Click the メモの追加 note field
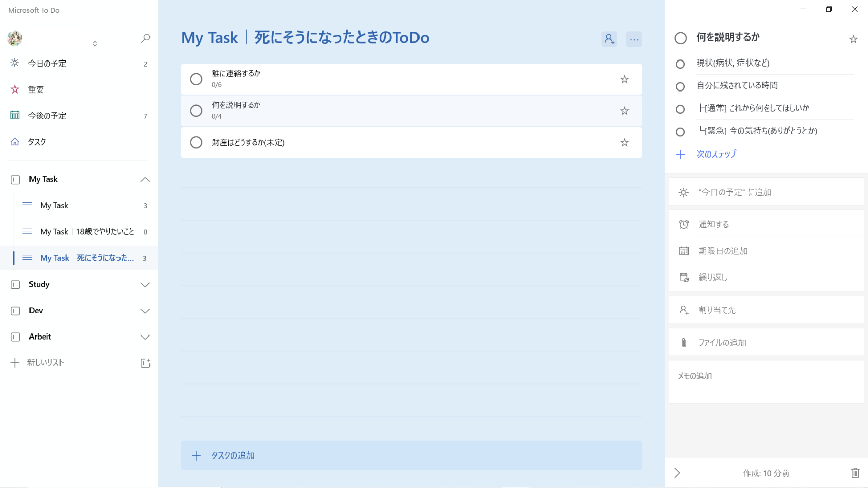The width and height of the screenshot is (868, 488). [x=765, y=381]
